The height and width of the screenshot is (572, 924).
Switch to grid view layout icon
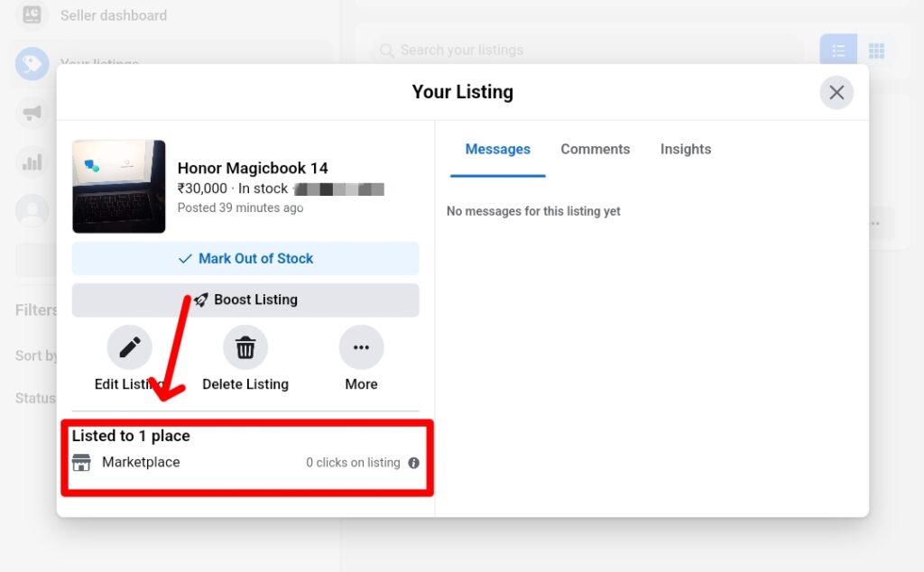tap(876, 51)
